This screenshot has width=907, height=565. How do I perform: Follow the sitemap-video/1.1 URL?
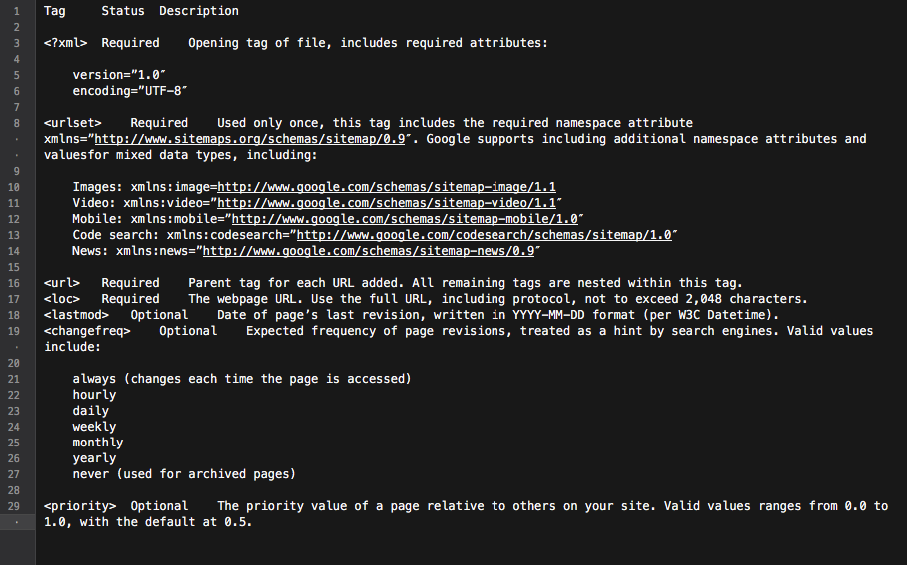click(x=386, y=204)
